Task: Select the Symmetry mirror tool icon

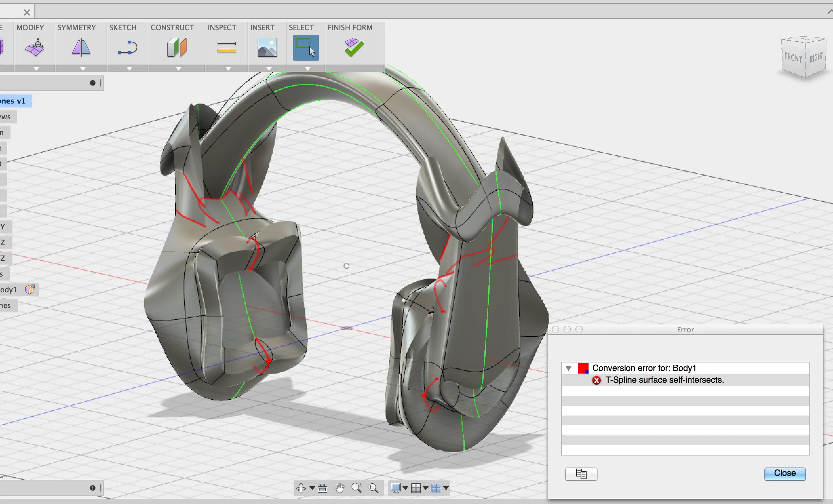Action: 81,47
